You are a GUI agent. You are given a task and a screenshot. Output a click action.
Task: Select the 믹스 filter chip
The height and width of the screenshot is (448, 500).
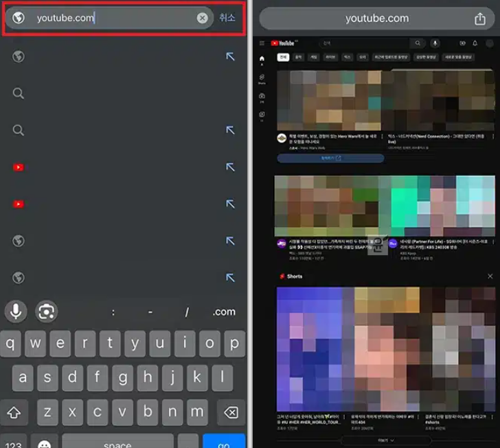(x=348, y=57)
